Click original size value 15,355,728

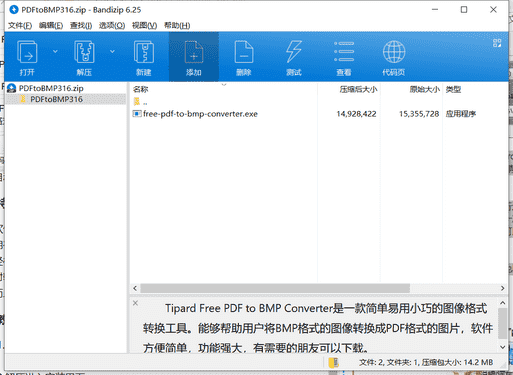419,114
